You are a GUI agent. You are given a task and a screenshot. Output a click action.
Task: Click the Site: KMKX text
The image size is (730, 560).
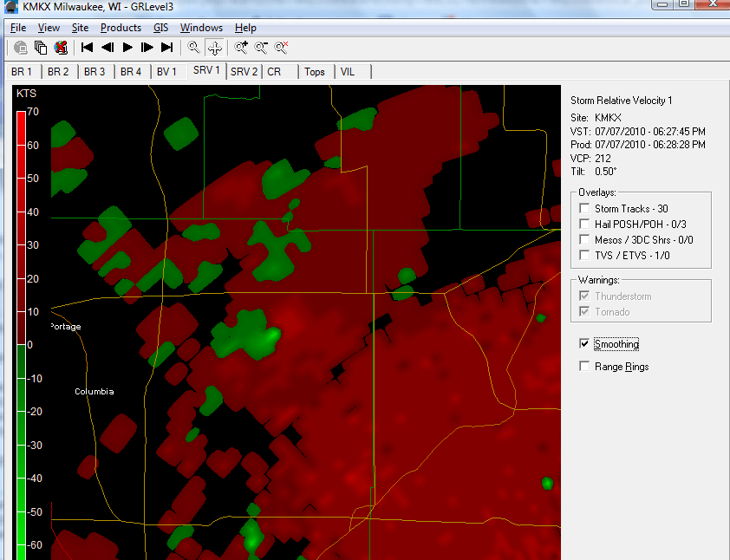(x=596, y=118)
